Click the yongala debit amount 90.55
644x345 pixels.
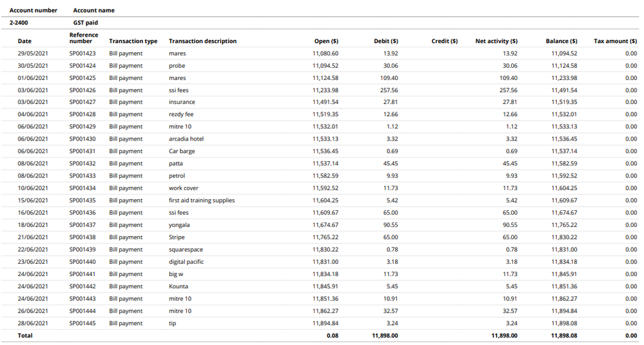click(x=391, y=225)
